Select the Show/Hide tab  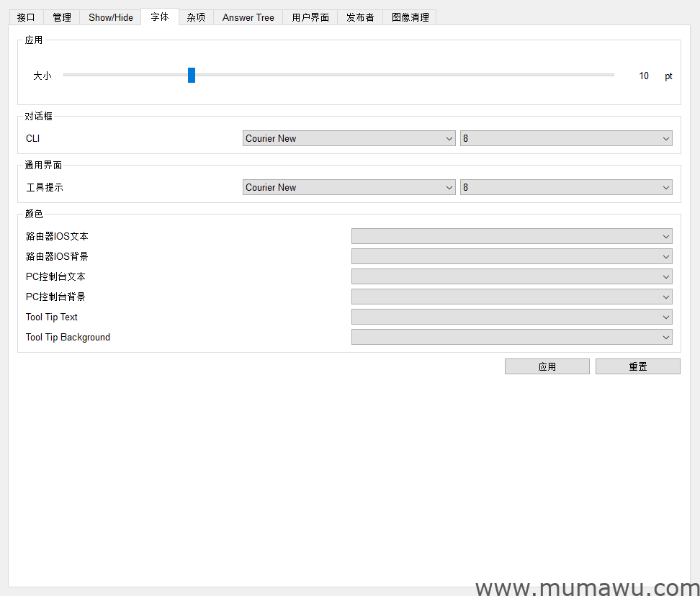coord(111,17)
